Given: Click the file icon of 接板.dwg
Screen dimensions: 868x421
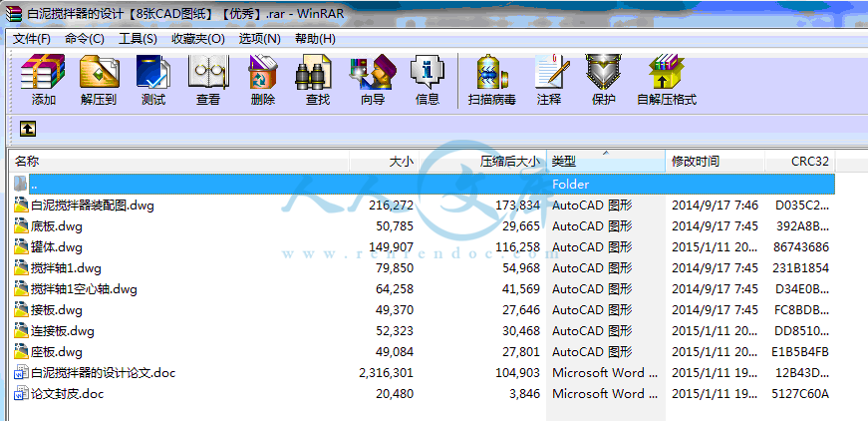Looking at the screenshot, I should pos(21,309).
